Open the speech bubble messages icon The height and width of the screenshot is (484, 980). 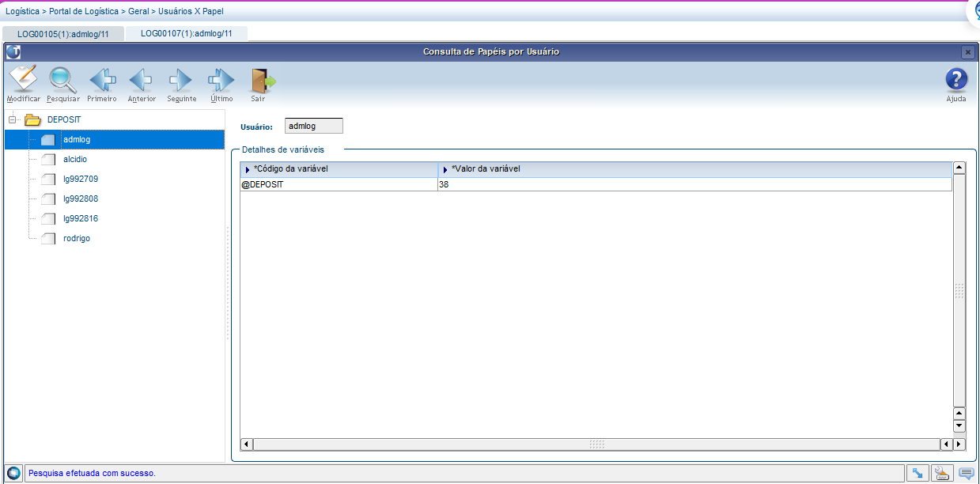click(966, 473)
